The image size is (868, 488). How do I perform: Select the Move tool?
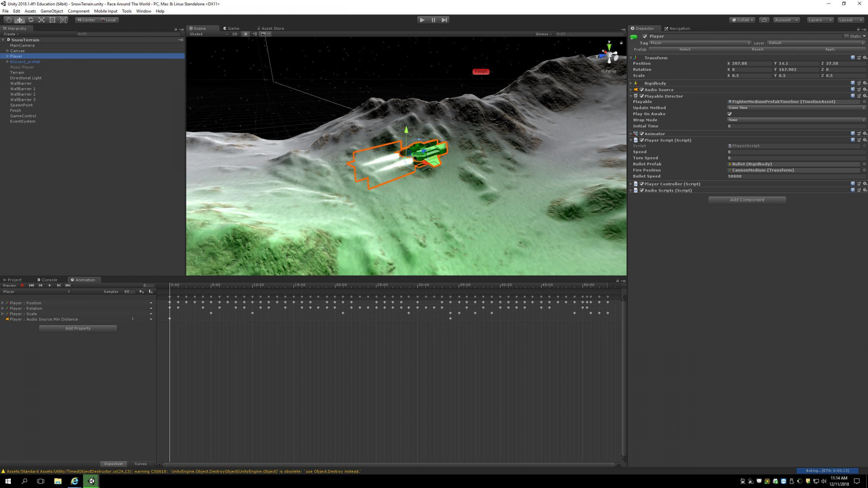point(19,20)
